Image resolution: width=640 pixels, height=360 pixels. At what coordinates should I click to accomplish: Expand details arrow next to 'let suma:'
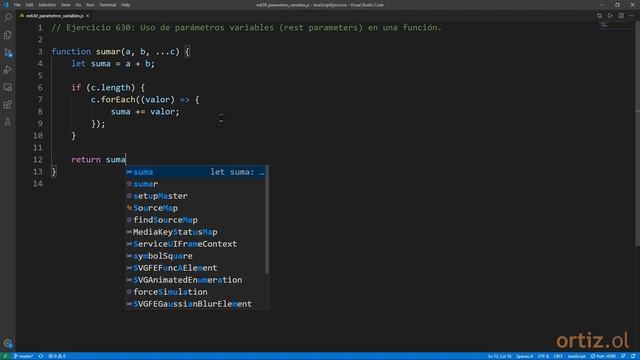(262, 172)
